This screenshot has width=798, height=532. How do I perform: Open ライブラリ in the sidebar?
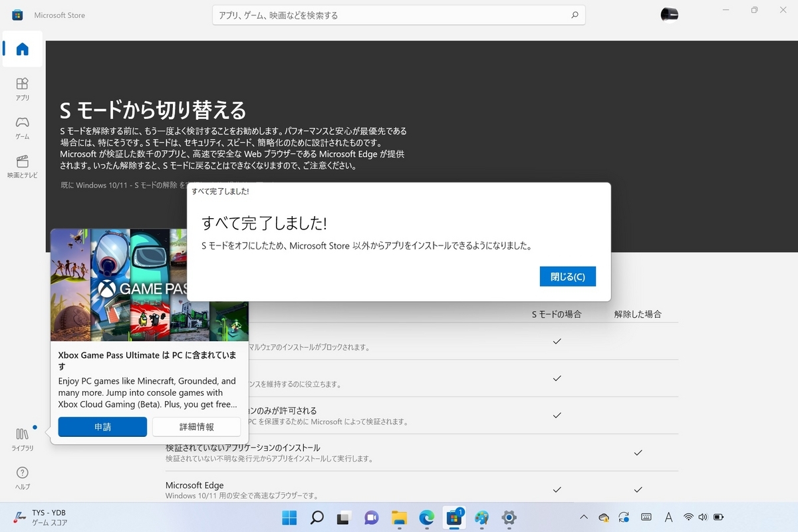pos(23,438)
